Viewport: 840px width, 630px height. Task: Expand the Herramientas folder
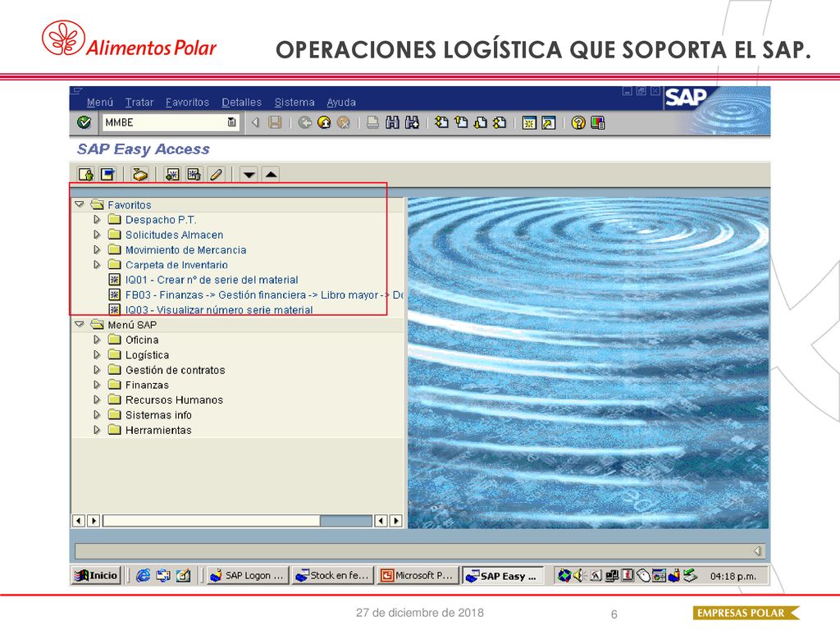click(x=97, y=430)
